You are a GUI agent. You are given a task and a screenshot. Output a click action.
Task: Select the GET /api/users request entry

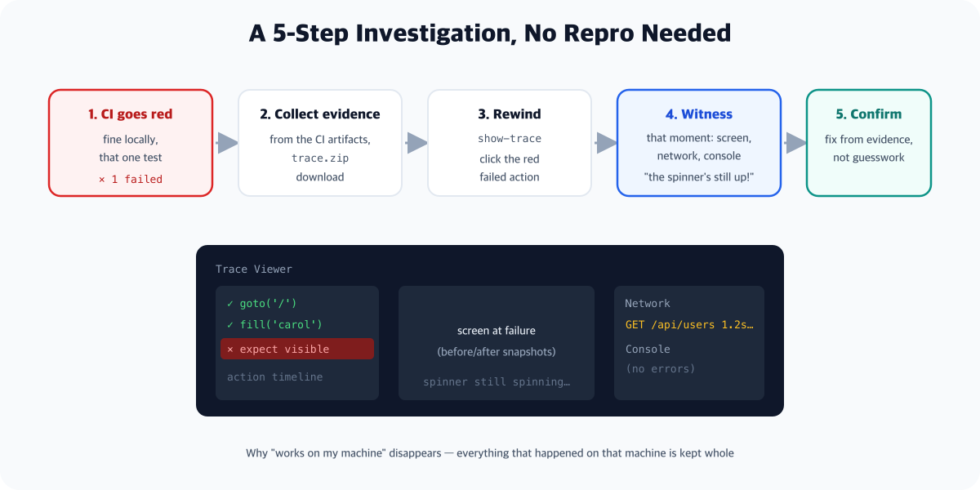point(689,325)
